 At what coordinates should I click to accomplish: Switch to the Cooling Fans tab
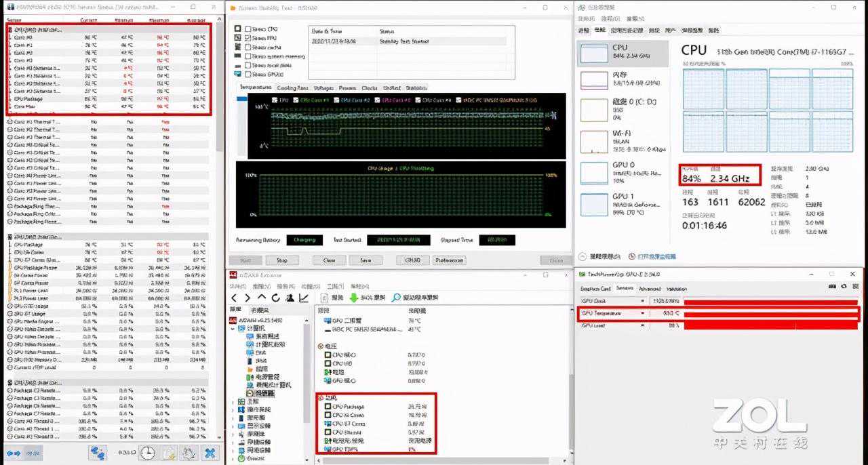click(292, 87)
